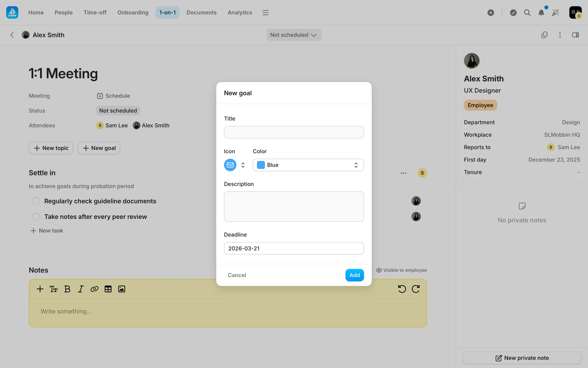Select the envelope goal icon
The width and height of the screenshot is (588, 368).
(x=230, y=165)
